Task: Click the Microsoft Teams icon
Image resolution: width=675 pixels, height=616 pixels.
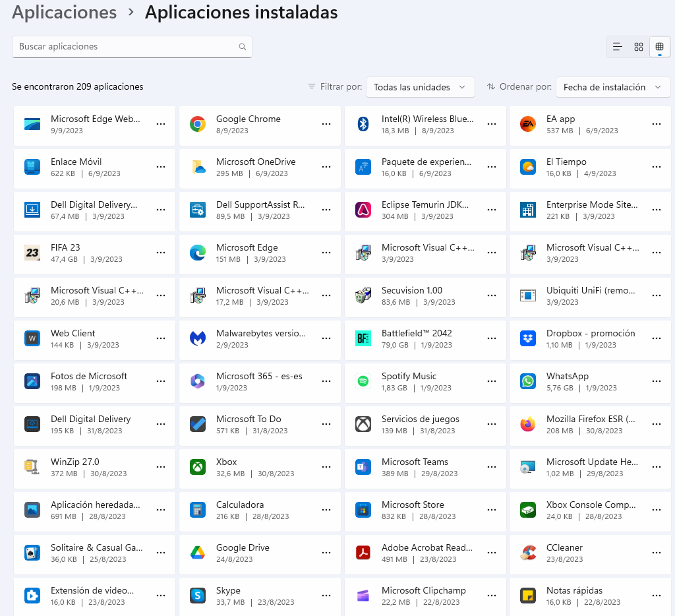Action: pyautogui.click(x=363, y=467)
